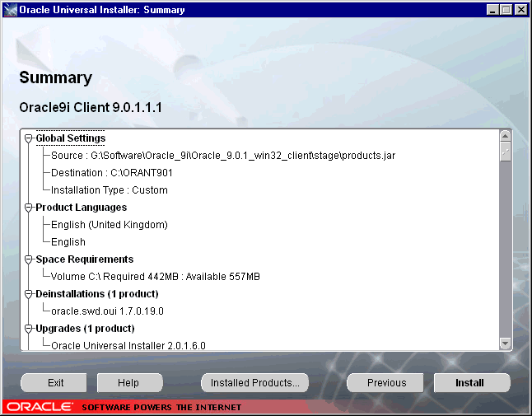This screenshot has width=532, height=416.
Task: Start installation with the Install button
Action: [472, 383]
